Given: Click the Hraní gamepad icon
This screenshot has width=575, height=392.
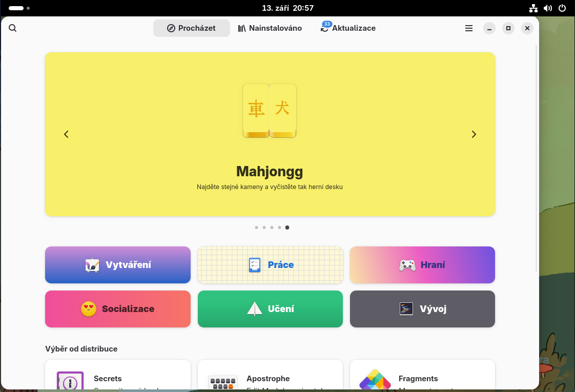Looking at the screenshot, I should [407, 265].
